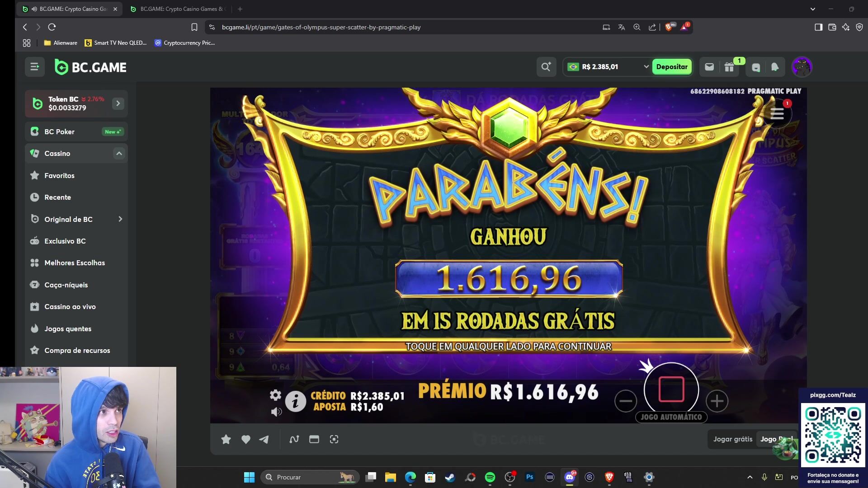Switch to second BC.GAME browser tab
This screenshot has width=868, height=488.
click(x=177, y=9)
